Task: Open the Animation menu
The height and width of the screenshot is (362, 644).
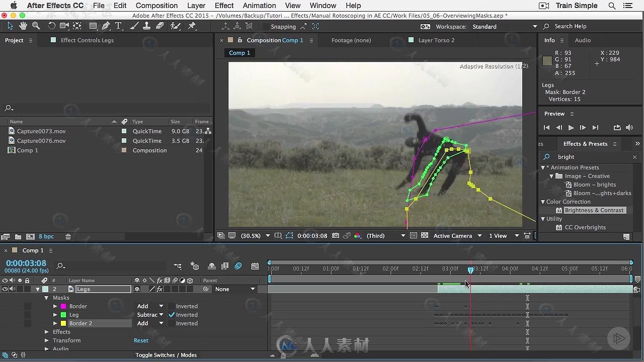Action: click(259, 6)
